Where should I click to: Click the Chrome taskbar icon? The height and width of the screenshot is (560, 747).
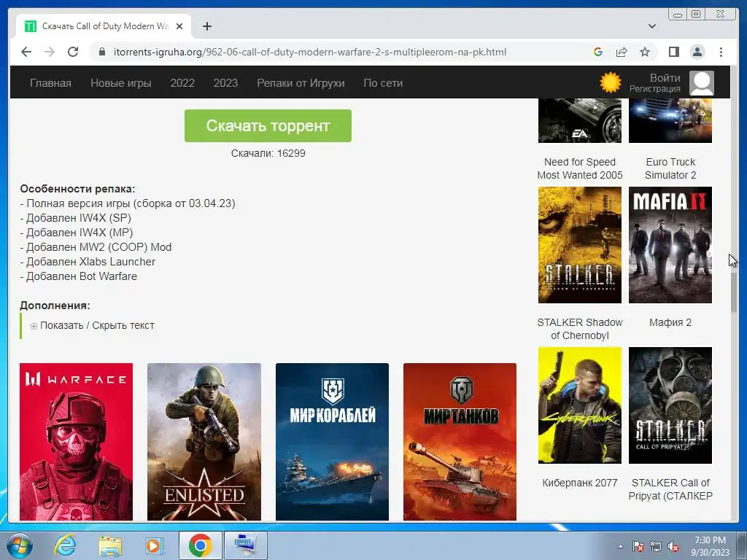(200, 545)
